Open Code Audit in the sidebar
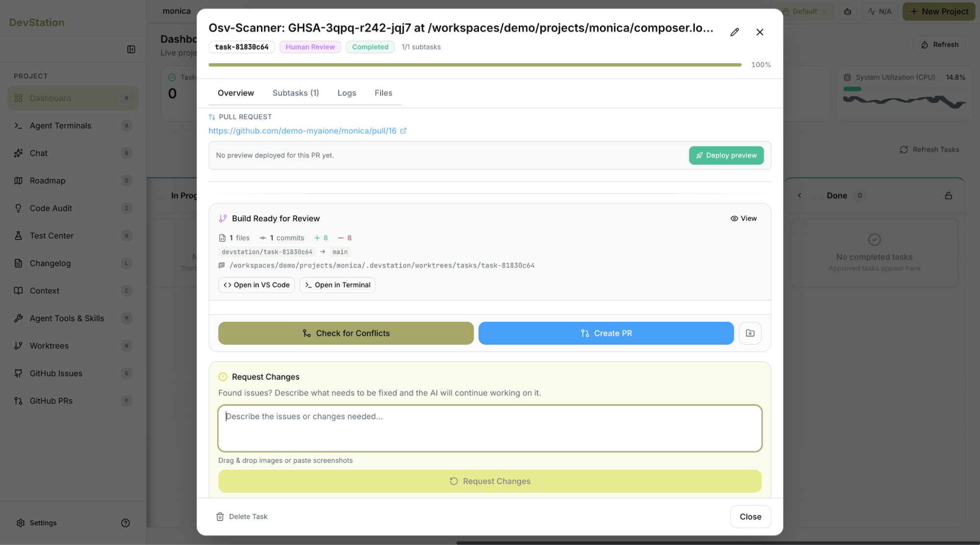Screen dimensions: 980x545 tap(73, 208)
